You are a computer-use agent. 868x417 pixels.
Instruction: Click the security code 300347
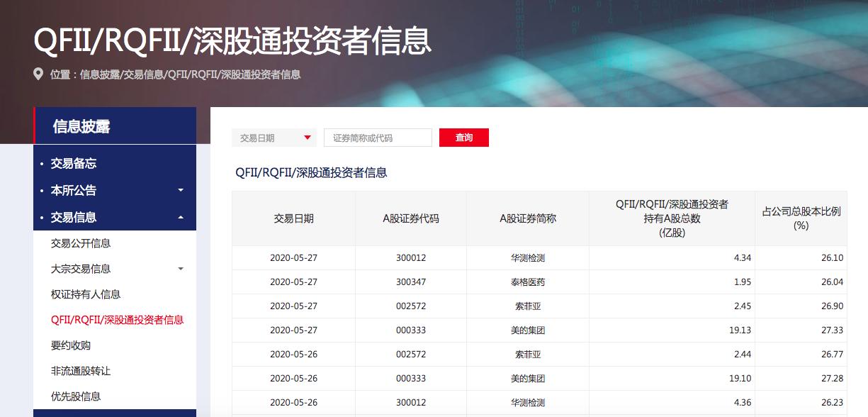click(x=411, y=282)
